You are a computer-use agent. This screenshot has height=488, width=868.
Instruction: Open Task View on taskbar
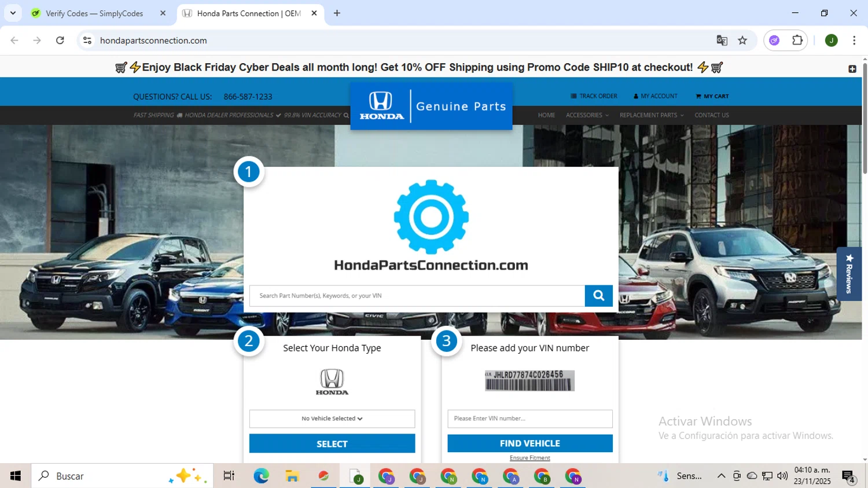(229, 476)
